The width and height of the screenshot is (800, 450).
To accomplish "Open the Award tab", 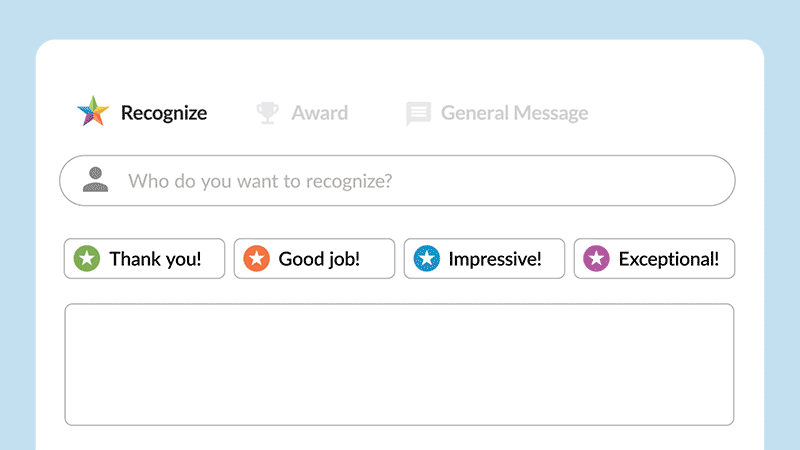I will 319,113.
